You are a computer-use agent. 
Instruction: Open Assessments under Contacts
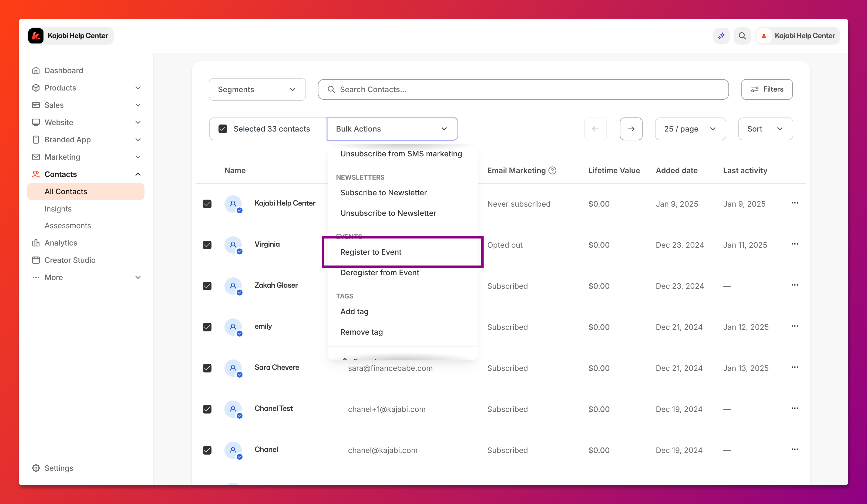point(68,226)
